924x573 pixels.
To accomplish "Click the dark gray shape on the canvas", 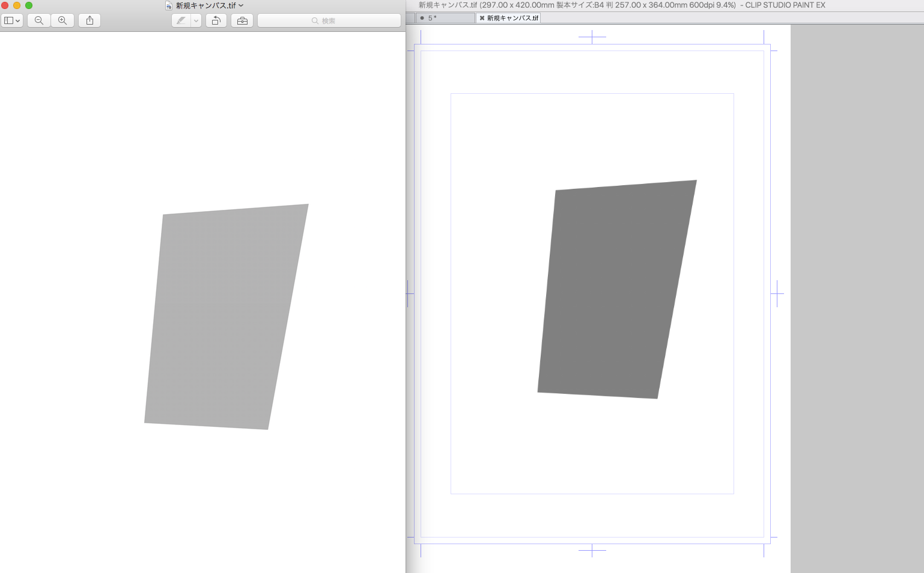I will [616, 290].
